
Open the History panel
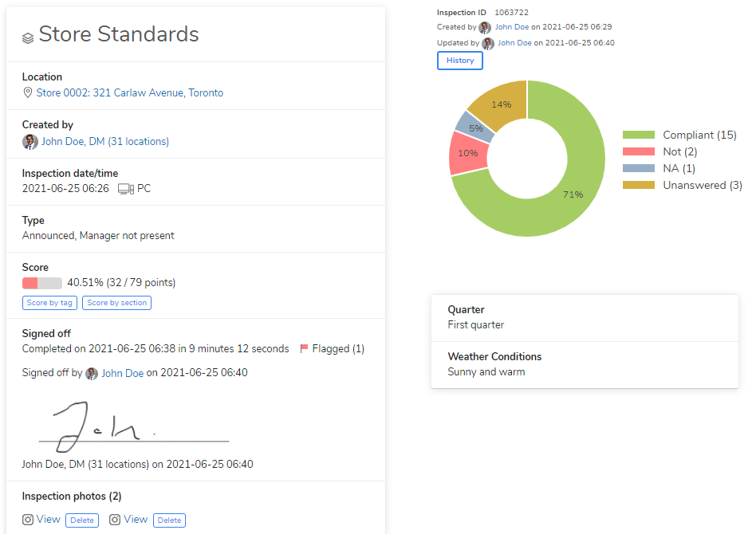(459, 61)
